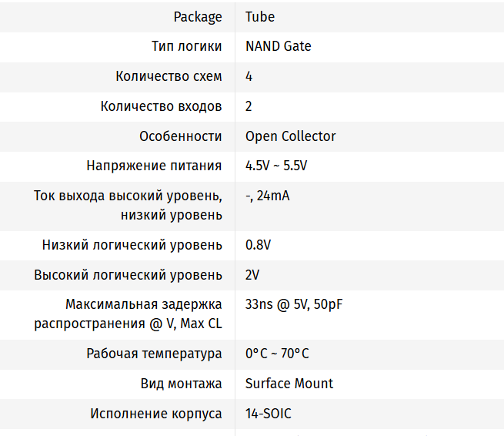Click the "Напряжение питания" label

[154, 166]
